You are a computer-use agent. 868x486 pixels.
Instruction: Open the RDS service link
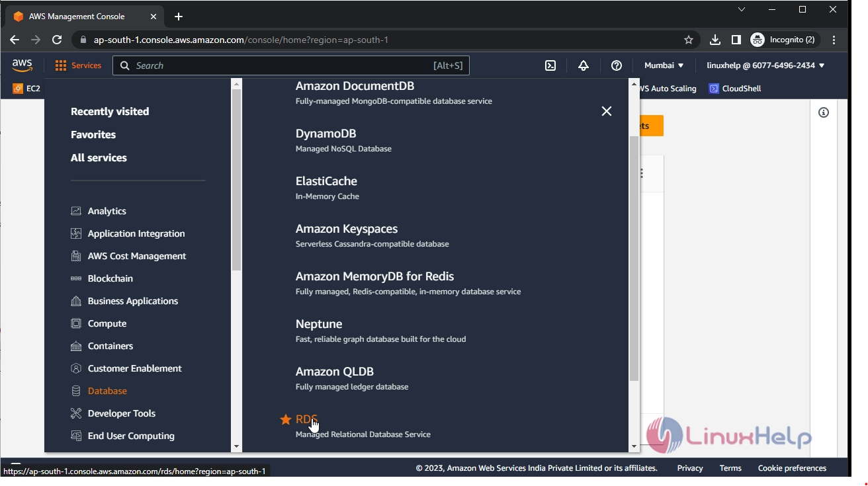[x=306, y=419]
